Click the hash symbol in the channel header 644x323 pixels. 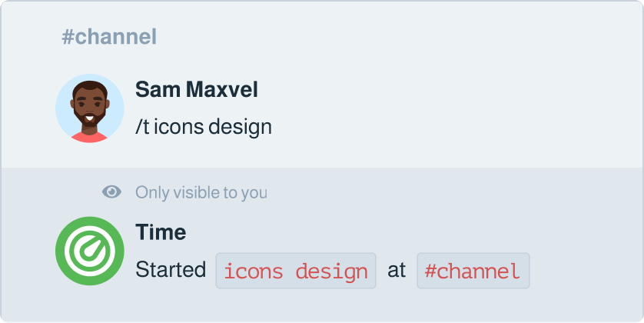pos(68,37)
